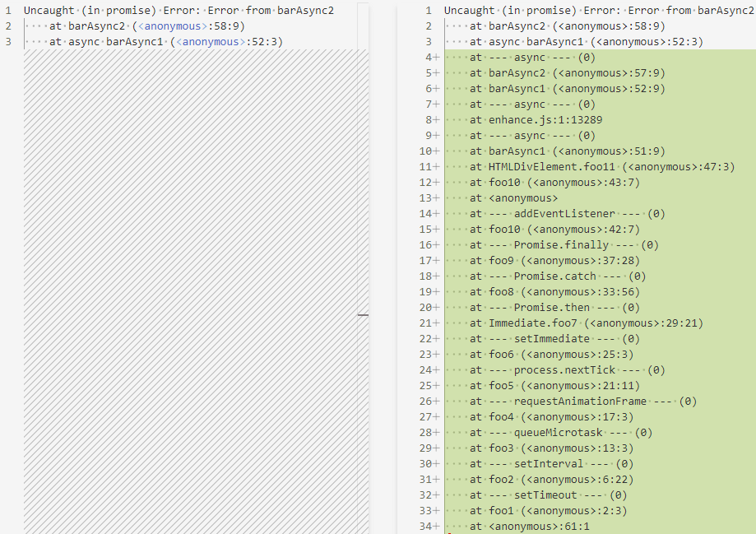Image resolution: width=756 pixels, height=534 pixels.
Task: Select the "at --- requestAnimationFrame --- (0)" line
Action: [x=576, y=402]
